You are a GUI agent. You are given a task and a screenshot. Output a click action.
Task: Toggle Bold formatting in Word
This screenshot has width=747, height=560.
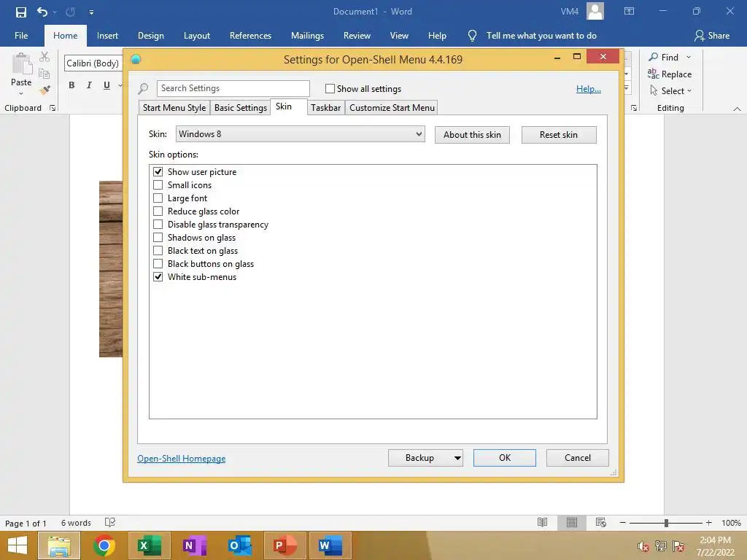coord(71,85)
